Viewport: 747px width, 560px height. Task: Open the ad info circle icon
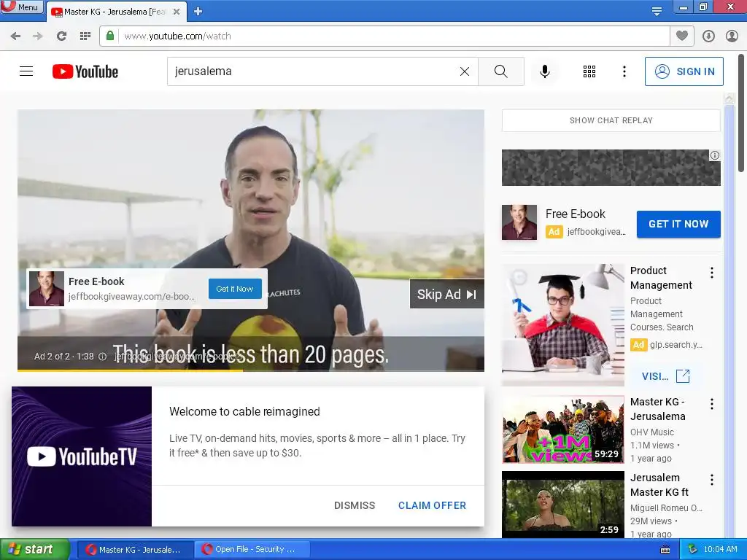pyautogui.click(x=102, y=356)
